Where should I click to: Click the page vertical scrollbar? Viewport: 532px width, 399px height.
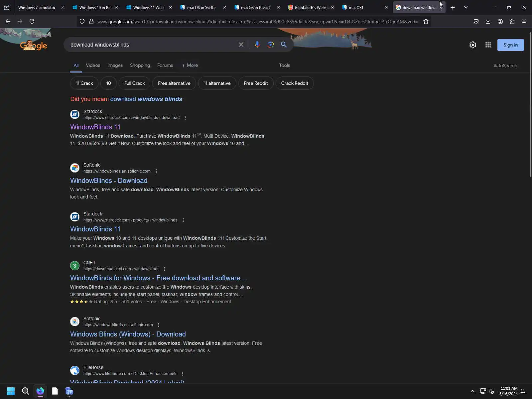[x=531, y=105]
